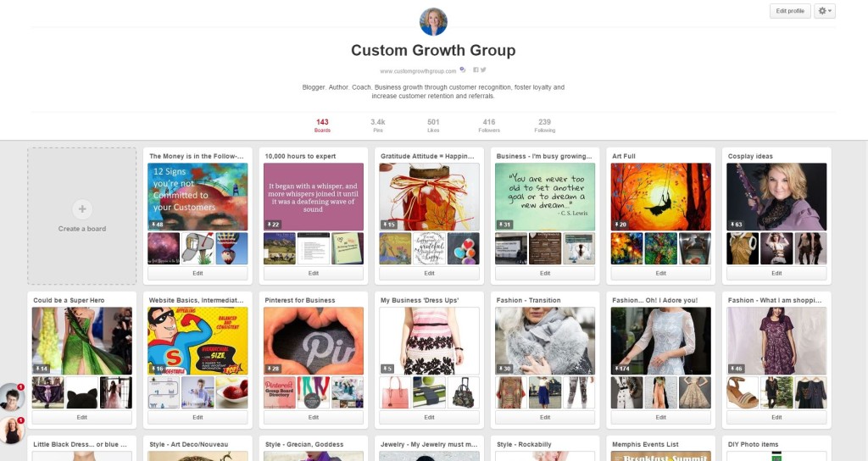Open the Facebook profile icon
The height and width of the screenshot is (461, 868).
tap(476, 69)
